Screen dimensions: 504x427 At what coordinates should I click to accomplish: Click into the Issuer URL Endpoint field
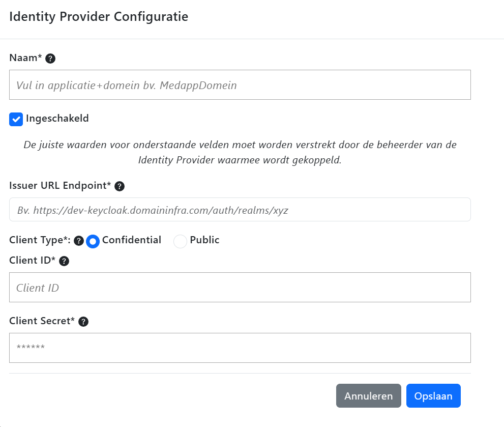[x=240, y=210]
